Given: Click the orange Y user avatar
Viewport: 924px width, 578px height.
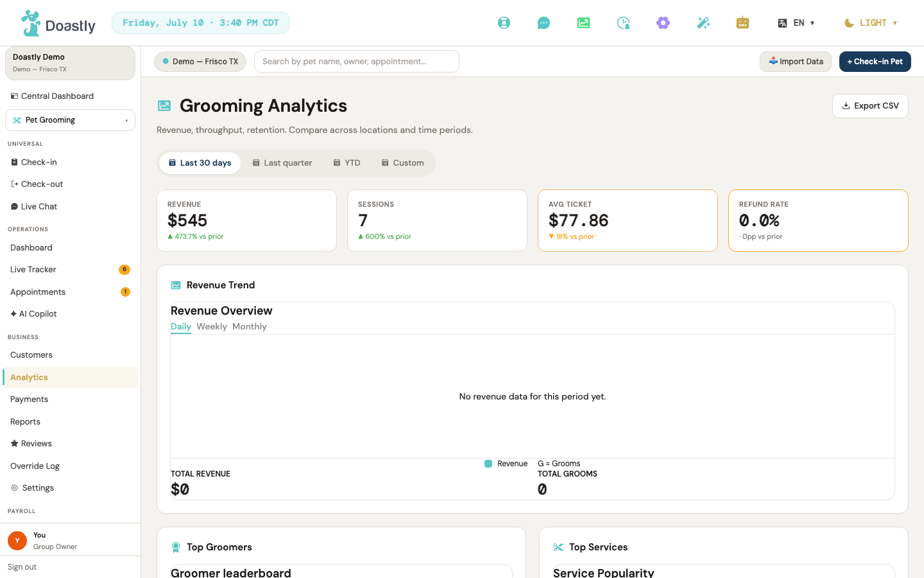Looking at the screenshot, I should click(17, 541).
